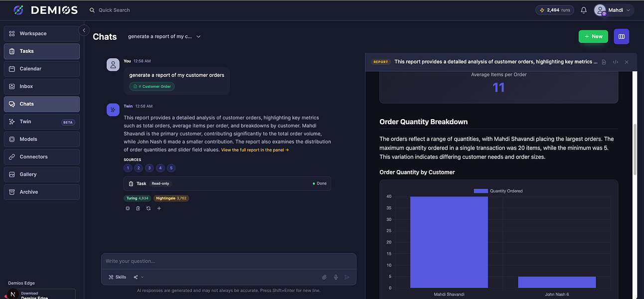The width and height of the screenshot is (644, 299).
Task: Open the notifications bell
Action: pyautogui.click(x=584, y=10)
